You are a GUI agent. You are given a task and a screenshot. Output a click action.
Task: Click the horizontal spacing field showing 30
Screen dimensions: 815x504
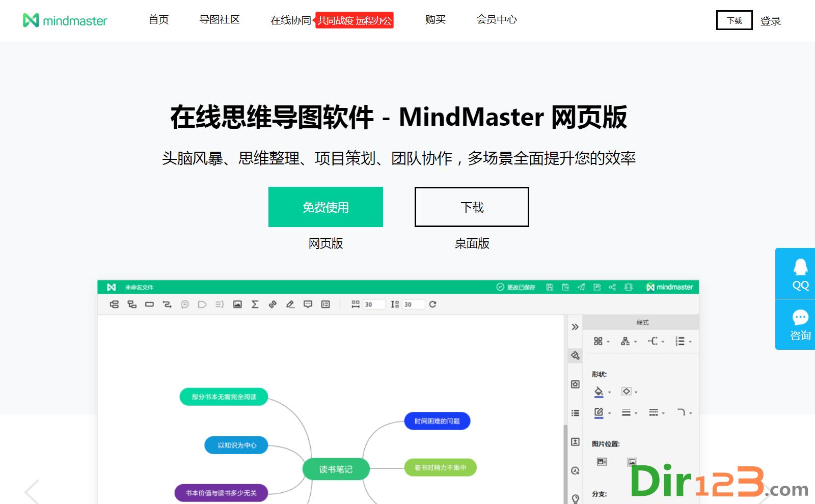pos(373,304)
